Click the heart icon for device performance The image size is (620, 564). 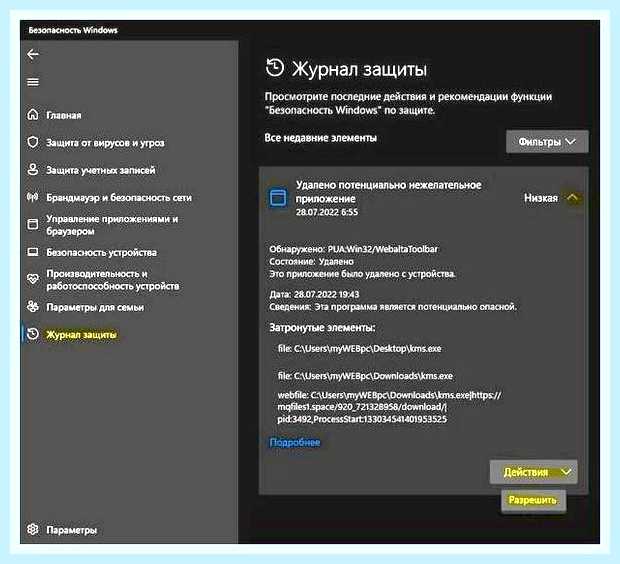[x=33, y=279]
